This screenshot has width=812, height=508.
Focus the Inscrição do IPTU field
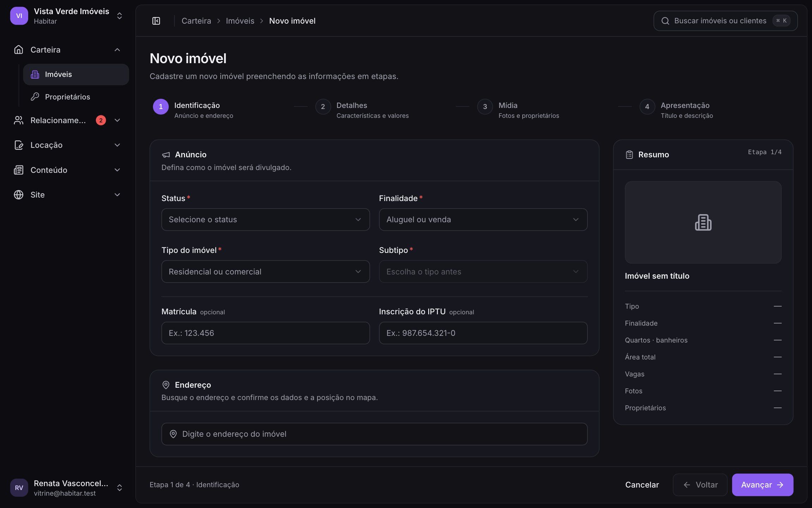point(483,333)
